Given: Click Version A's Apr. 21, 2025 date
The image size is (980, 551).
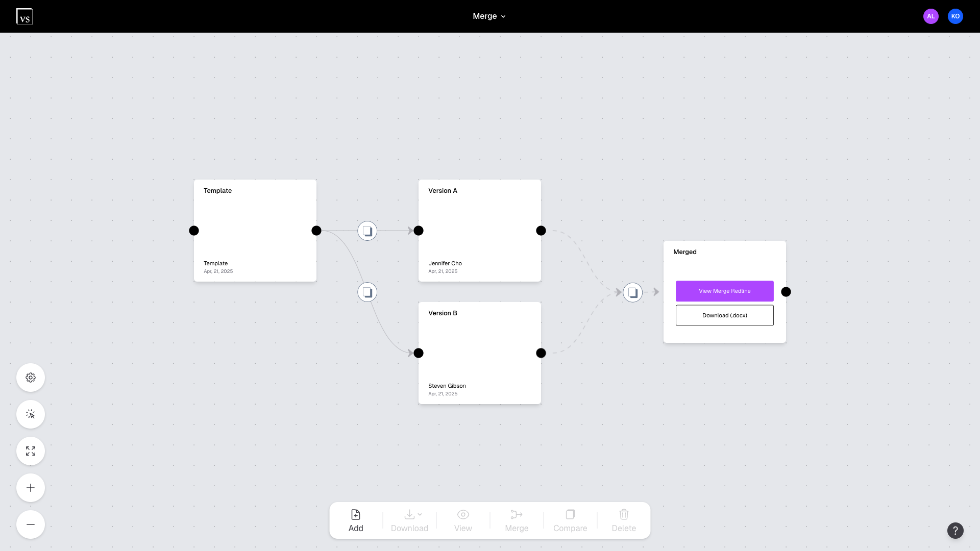Looking at the screenshot, I should pyautogui.click(x=443, y=271).
